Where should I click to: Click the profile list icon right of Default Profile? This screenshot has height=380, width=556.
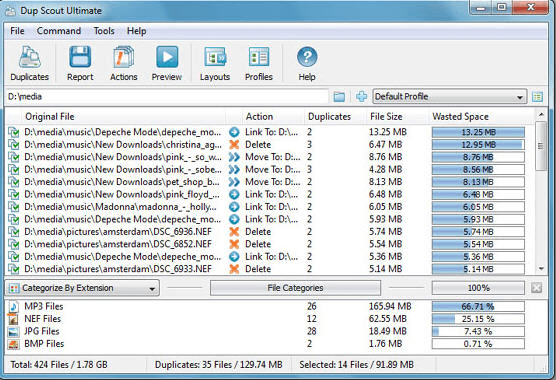(x=538, y=96)
